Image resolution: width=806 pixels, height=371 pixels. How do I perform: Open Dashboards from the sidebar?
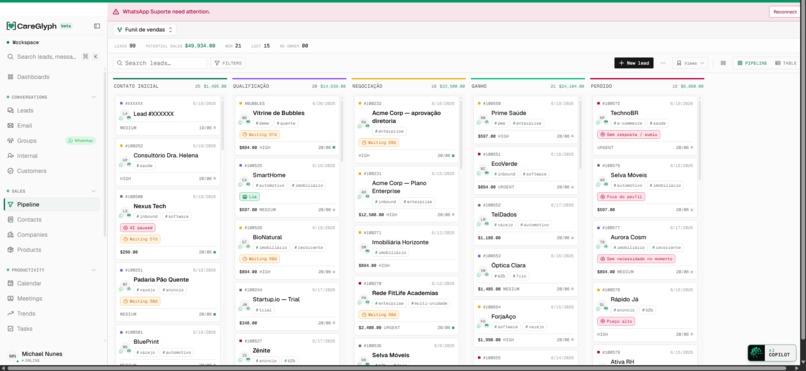click(33, 77)
